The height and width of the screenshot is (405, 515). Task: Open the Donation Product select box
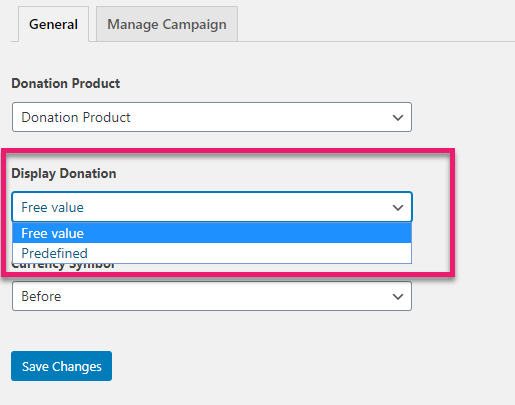[212, 117]
